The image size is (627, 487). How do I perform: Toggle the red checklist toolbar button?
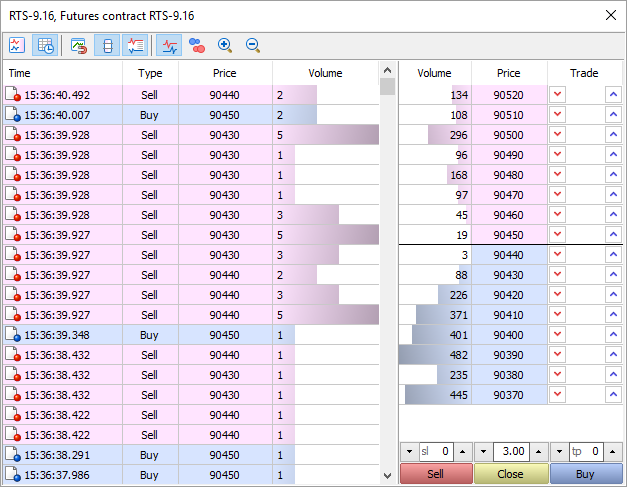click(x=136, y=45)
